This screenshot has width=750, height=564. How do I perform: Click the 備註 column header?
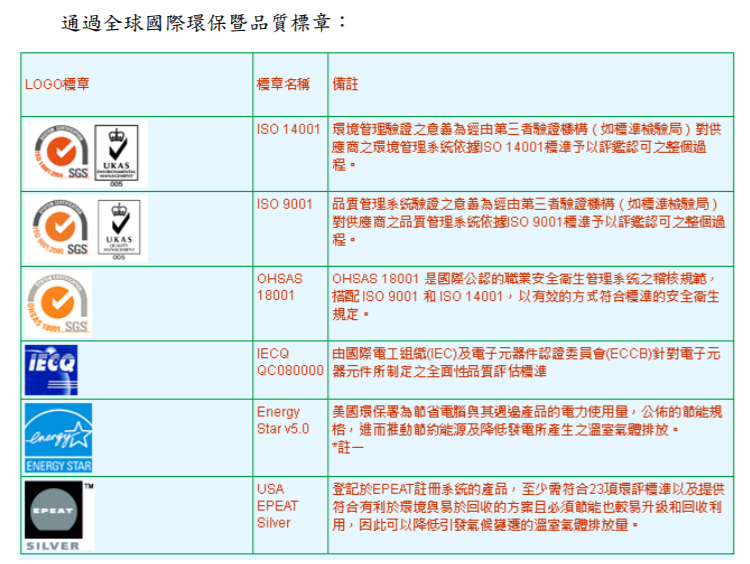(x=345, y=84)
